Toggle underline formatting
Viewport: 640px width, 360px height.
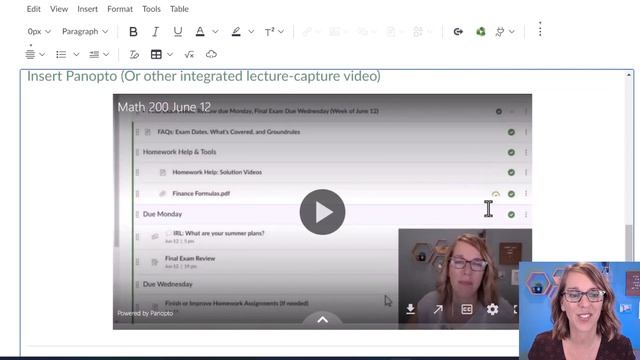[178, 31]
